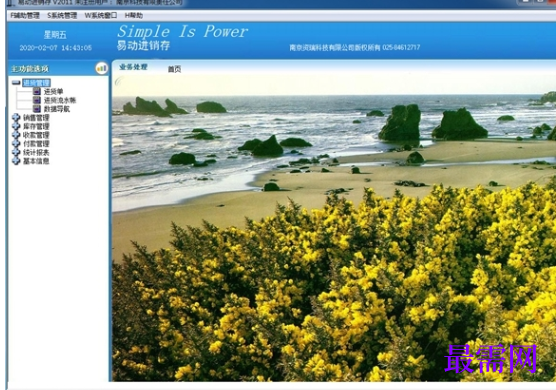The width and height of the screenshot is (556, 390).
Task: Select the 统计报表 label
Action: tap(36, 152)
